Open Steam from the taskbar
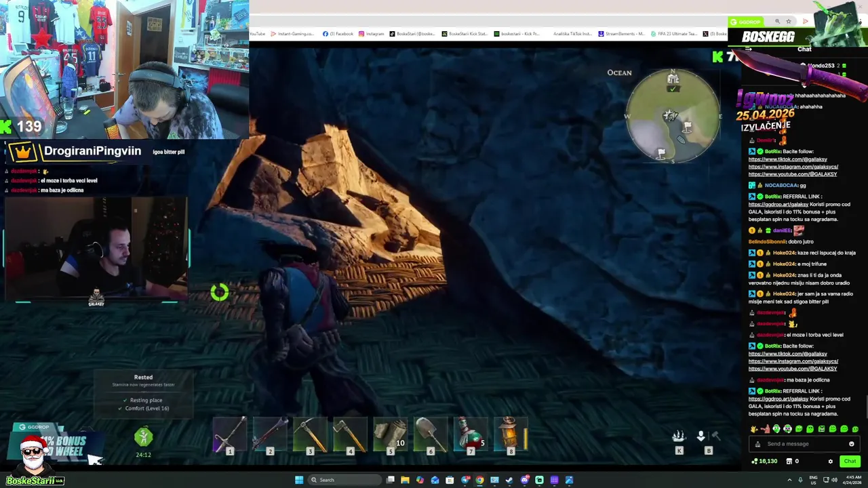 tap(509, 480)
